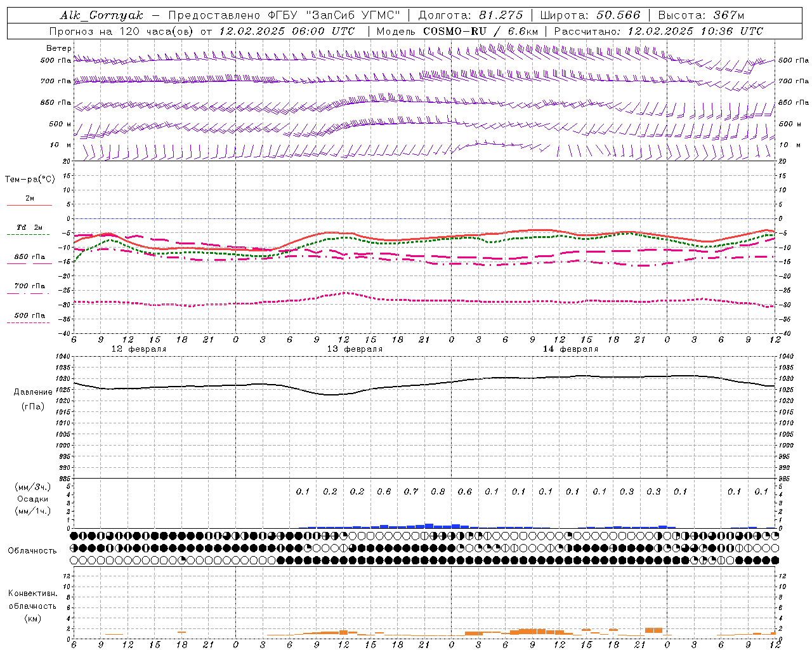Image resolution: width=812 pixels, height=650 pixels.
Task: Click the Ветер wind panel label
Action: coord(59,48)
